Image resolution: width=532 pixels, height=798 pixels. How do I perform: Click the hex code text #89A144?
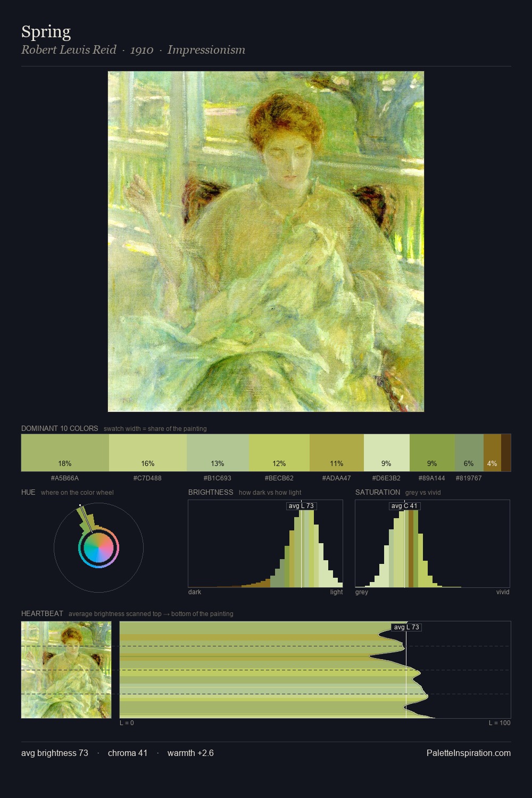pyautogui.click(x=432, y=478)
